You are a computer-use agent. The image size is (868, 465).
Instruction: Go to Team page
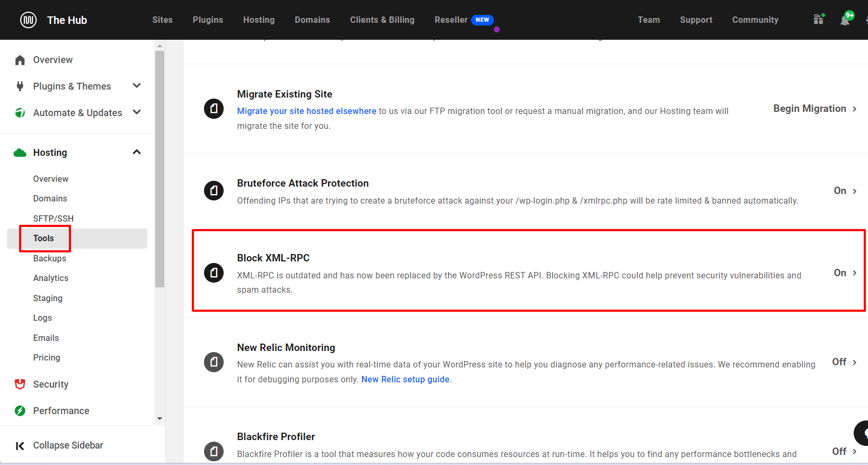(649, 20)
